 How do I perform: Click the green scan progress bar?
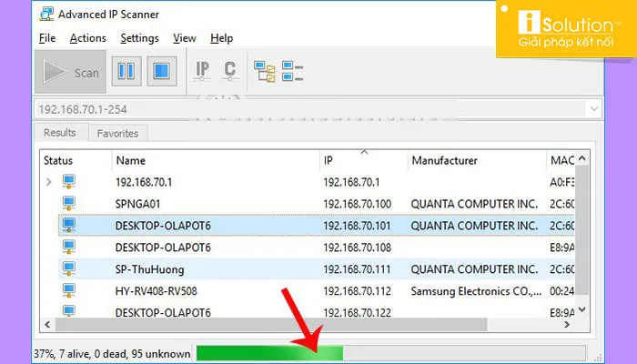point(269,353)
